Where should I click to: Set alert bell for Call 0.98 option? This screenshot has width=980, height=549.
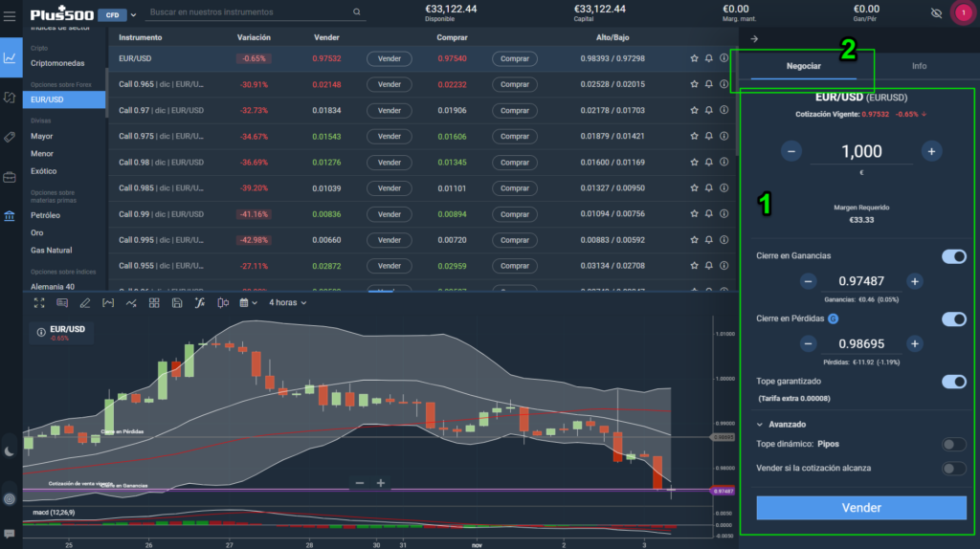709,162
